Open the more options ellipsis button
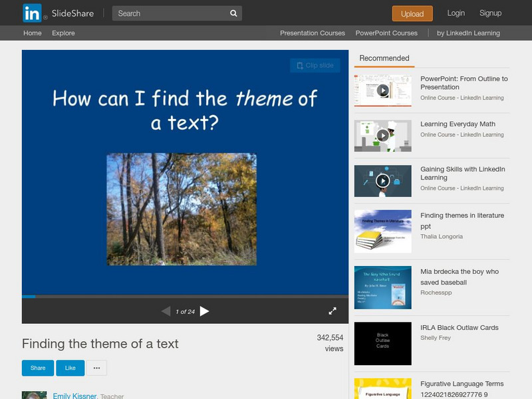Screen dimensions: 532x399 point(96,368)
